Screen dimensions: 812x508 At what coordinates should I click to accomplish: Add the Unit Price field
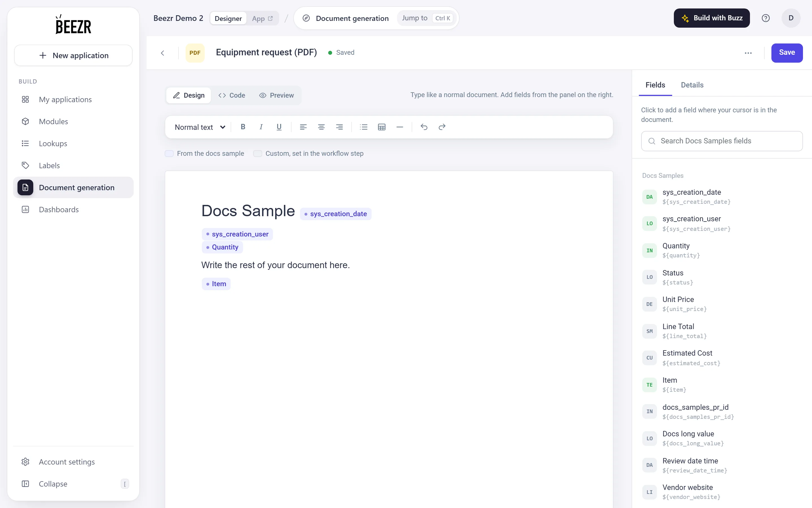[x=722, y=304]
